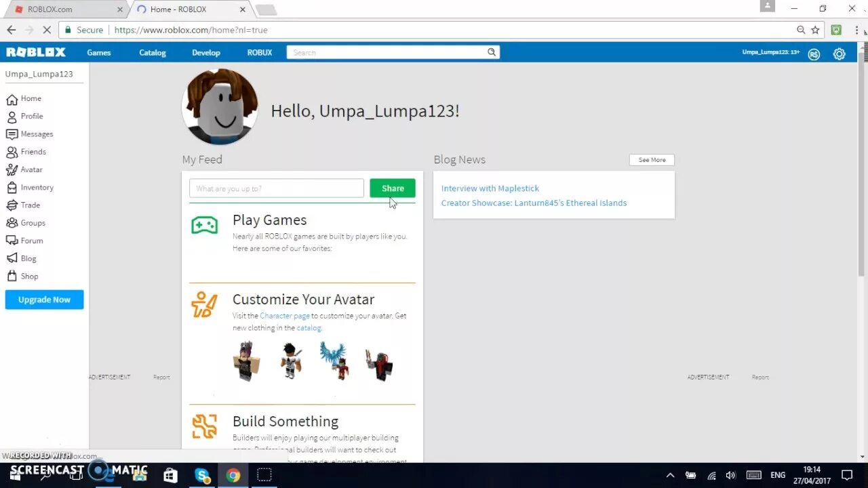This screenshot has width=868, height=488.
Task: Open Windows Store in taskbar
Action: pos(170,475)
